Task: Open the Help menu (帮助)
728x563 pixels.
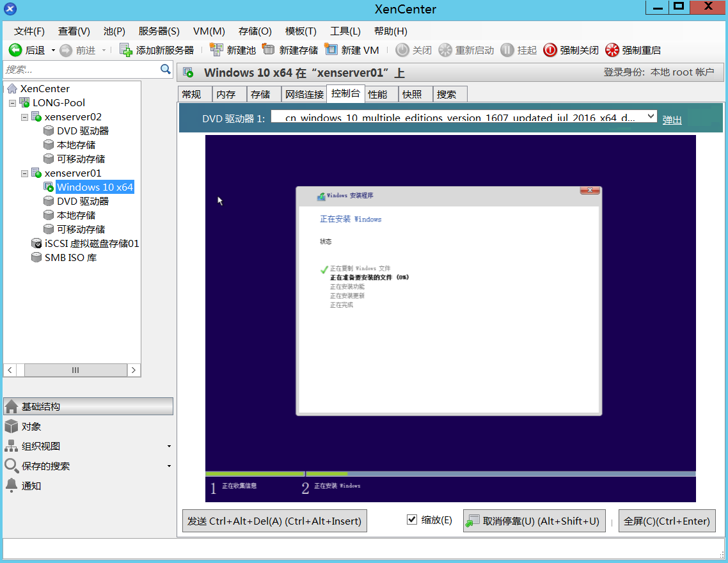Action: point(390,31)
